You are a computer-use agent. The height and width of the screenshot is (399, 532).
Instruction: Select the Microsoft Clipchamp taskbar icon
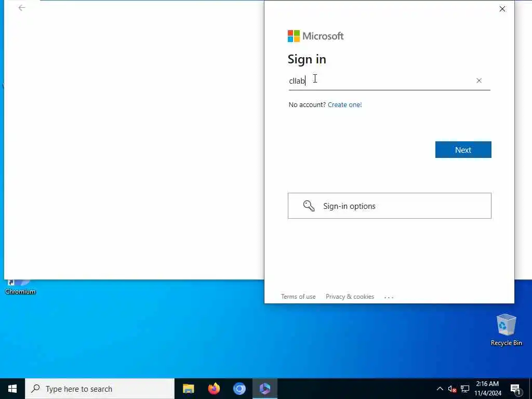tap(265, 389)
